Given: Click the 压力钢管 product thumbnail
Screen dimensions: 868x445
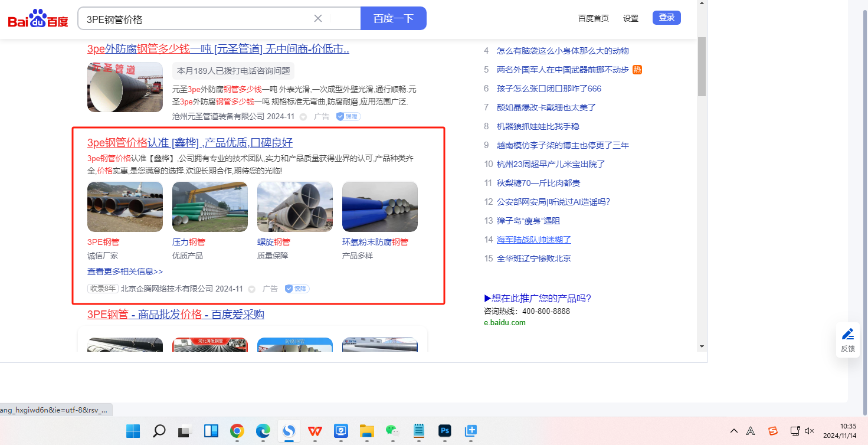Looking at the screenshot, I should pos(210,207).
